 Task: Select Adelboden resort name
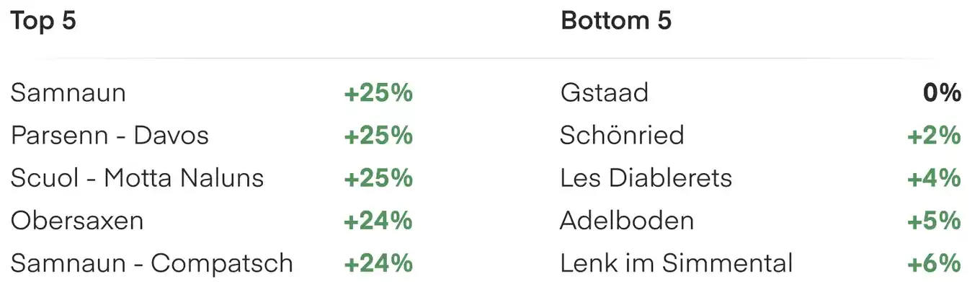(x=627, y=220)
